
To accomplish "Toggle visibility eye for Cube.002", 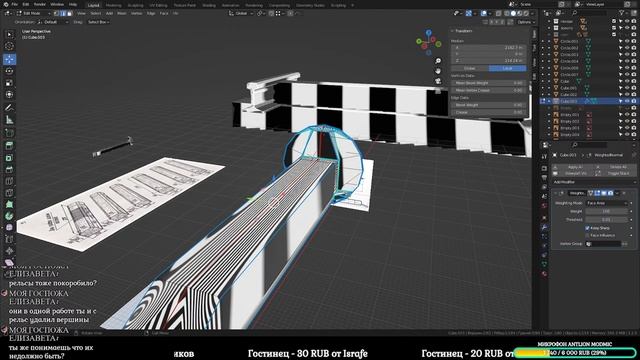I will coord(627,95).
